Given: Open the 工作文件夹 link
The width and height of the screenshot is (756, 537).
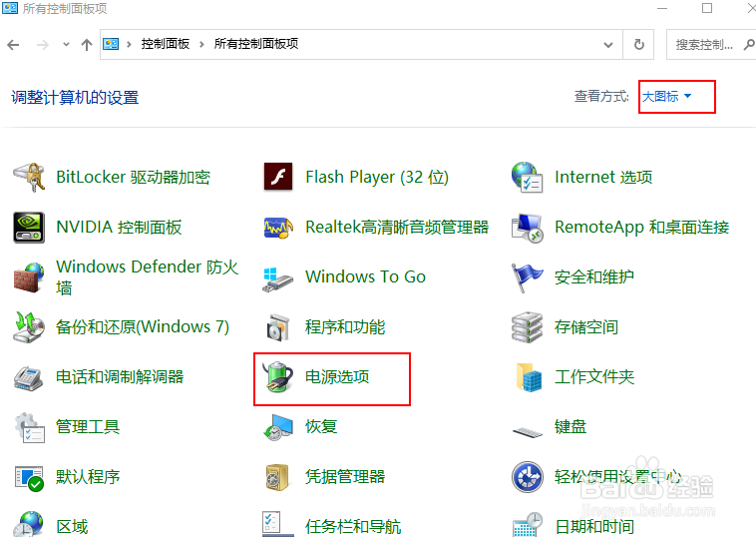Looking at the screenshot, I should click(594, 377).
